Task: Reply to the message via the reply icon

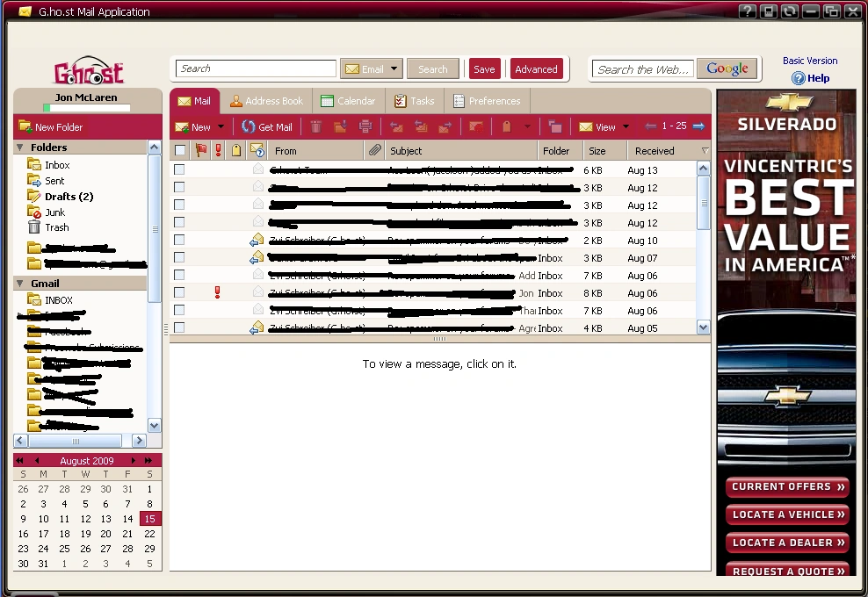Action: (x=397, y=126)
